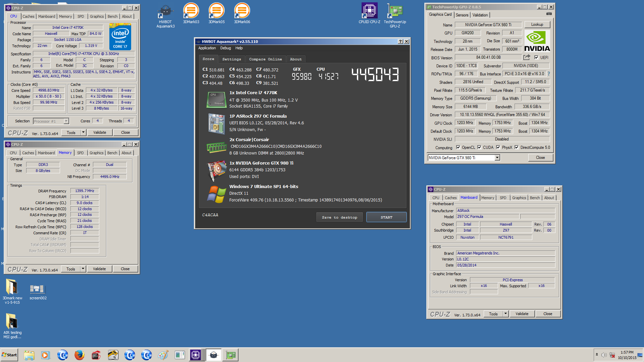The height and width of the screenshot is (362, 644).
Task: Open Graphics tab in CPU-Z Mainboard window
Action: [519, 198]
